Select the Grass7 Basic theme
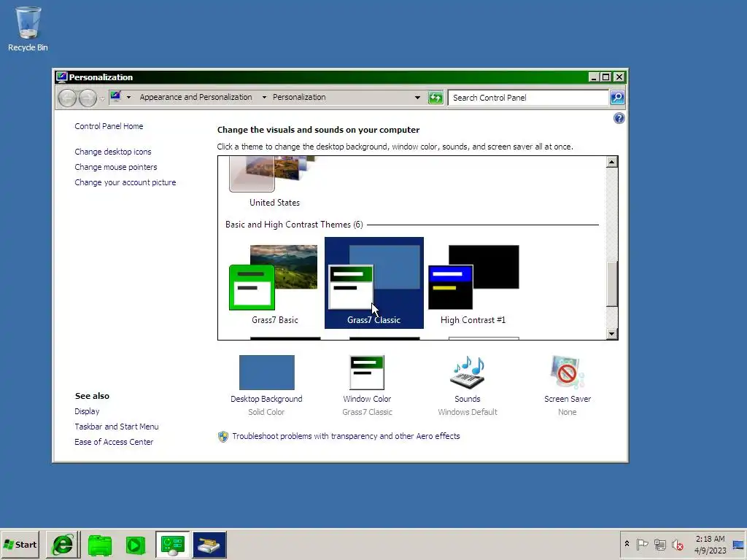This screenshot has height=560, width=747. pyautogui.click(x=274, y=283)
